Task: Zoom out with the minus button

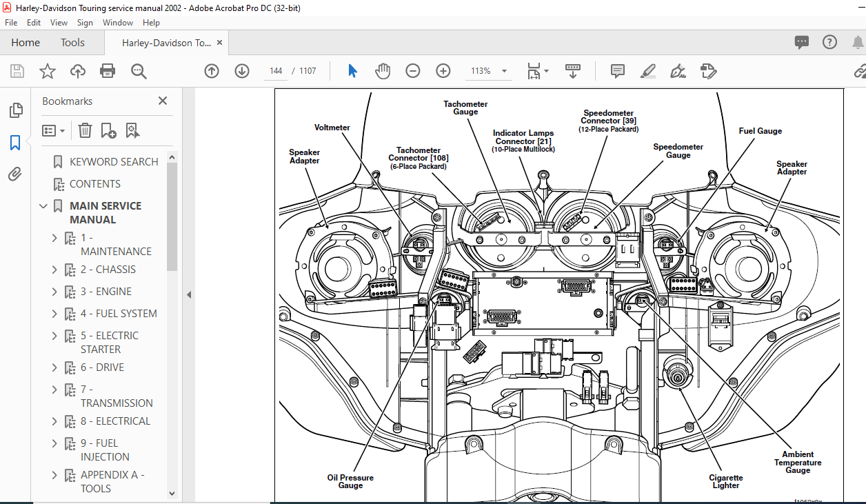Action: (x=413, y=71)
